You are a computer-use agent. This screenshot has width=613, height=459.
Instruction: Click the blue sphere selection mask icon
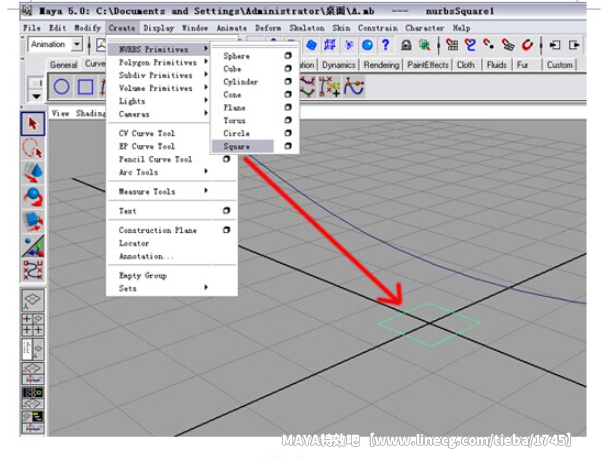367,45
